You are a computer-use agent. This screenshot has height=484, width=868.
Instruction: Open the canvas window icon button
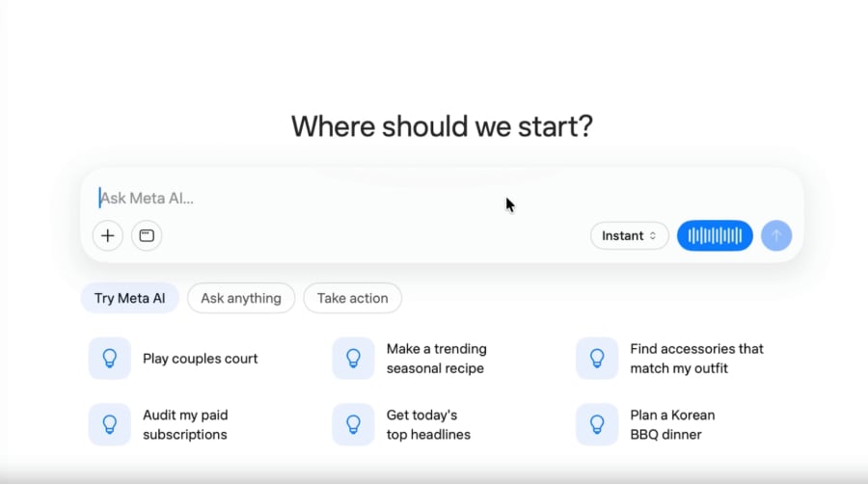click(x=147, y=235)
